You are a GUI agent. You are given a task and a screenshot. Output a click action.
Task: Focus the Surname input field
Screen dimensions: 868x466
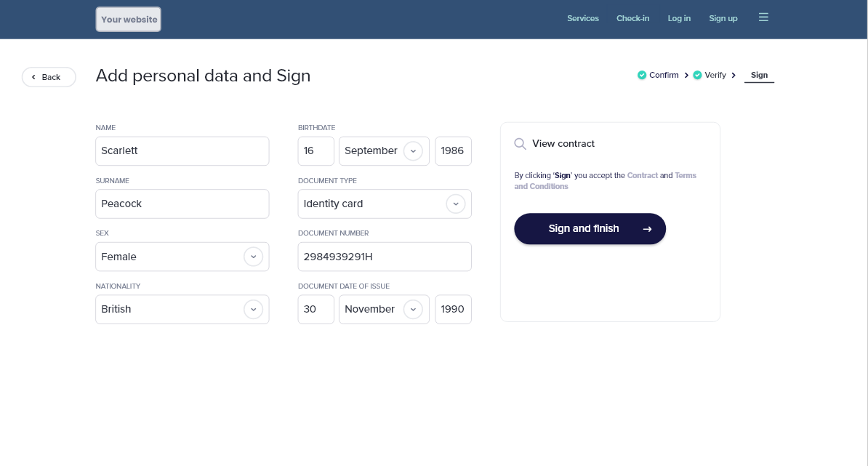click(x=182, y=204)
